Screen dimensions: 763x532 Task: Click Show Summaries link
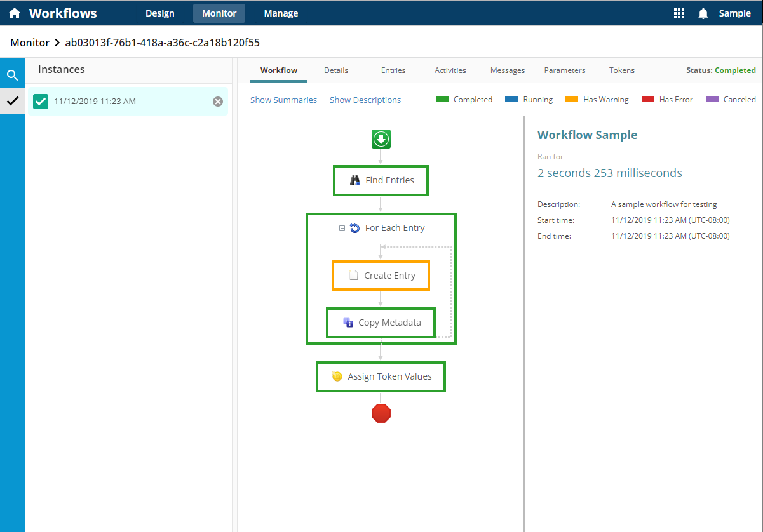click(x=283, y=100)
